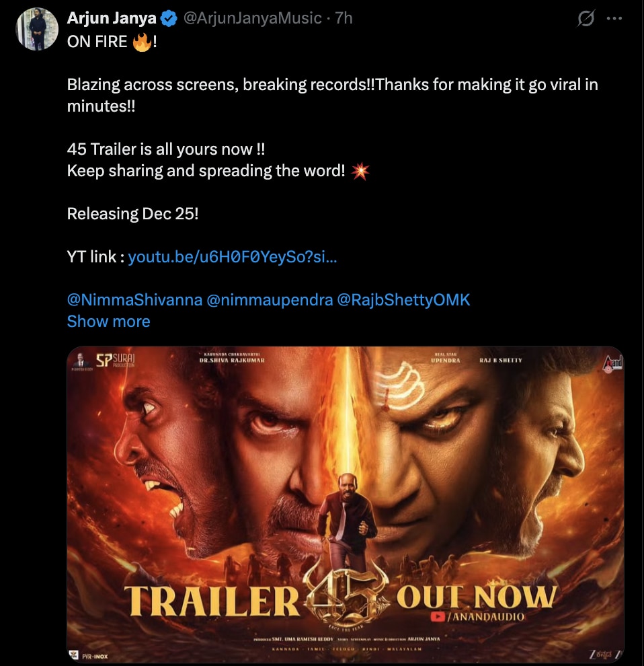
Task: Open the @nimmaupendra mention
Action: tap(268, 300)
